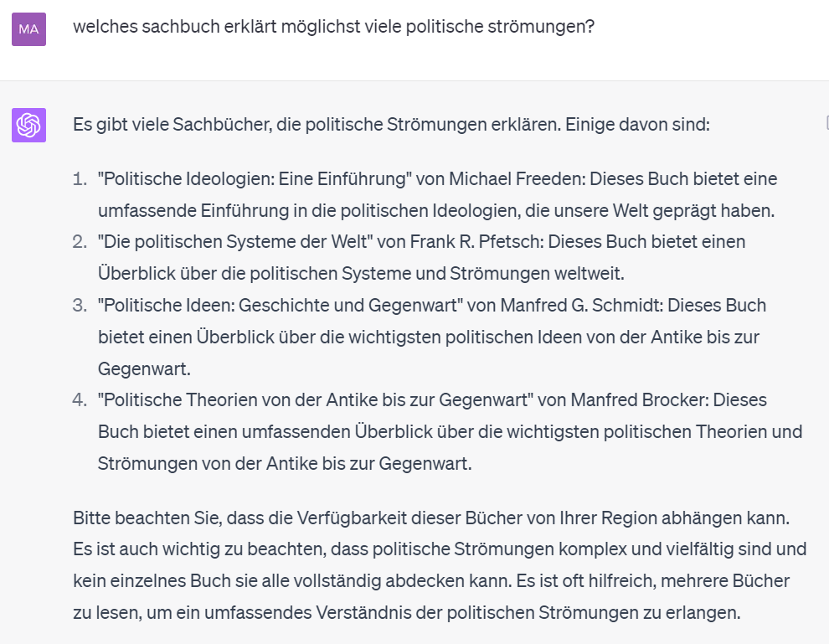Click final line 'zu lesen, um ein umfassendes'

(x=407, y=612)
